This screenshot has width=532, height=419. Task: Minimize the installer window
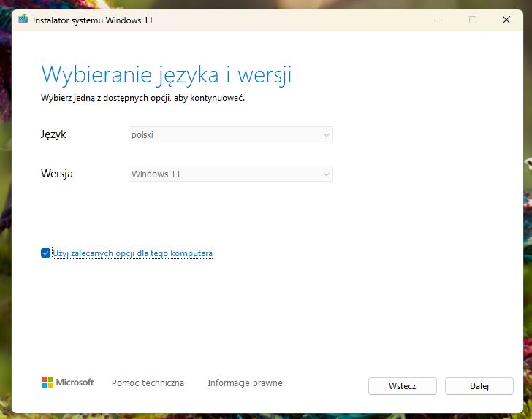click(440, 20)
